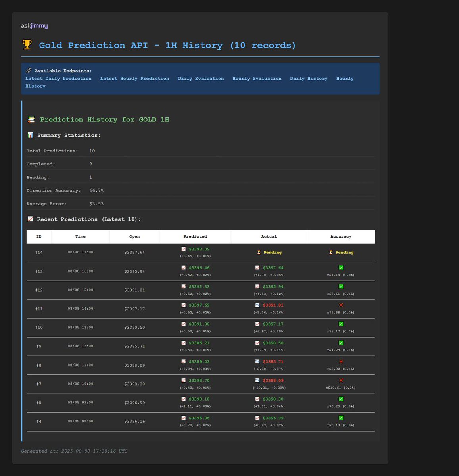This screenshot has width=459, height=476.
Task: Click the green check mark in row #13
Action: point(341,268)
